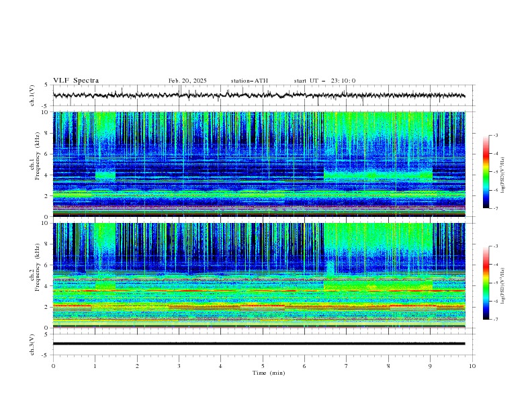Click the ch.1 spectrogram's color scale bar
The height and width of the screenshot is (411, 532).
point(486,172)
